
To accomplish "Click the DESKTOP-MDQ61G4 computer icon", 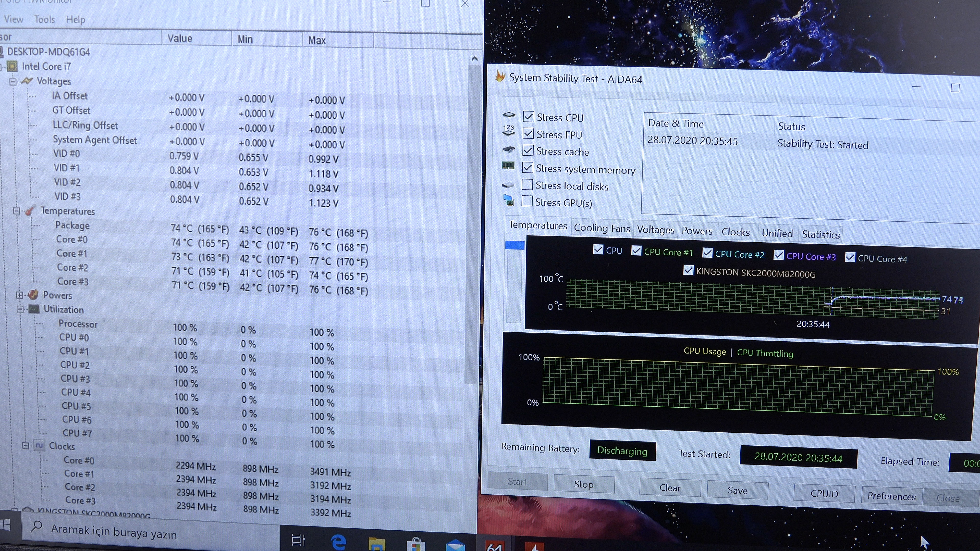I will pyautogui.click(x=1, y=52).
